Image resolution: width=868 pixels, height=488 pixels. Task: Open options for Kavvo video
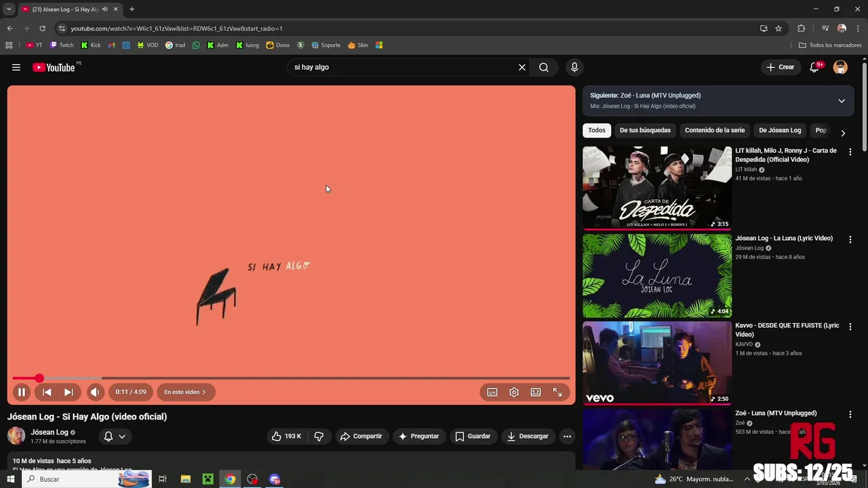(x=850, y=327)
